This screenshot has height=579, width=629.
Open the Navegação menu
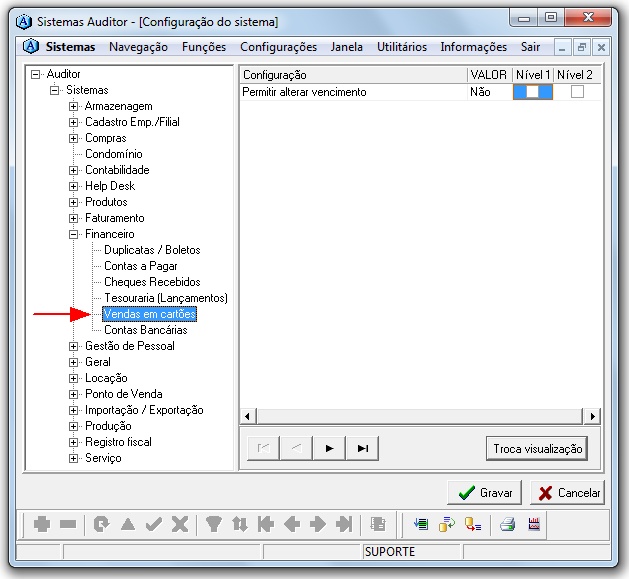(138, 47)
